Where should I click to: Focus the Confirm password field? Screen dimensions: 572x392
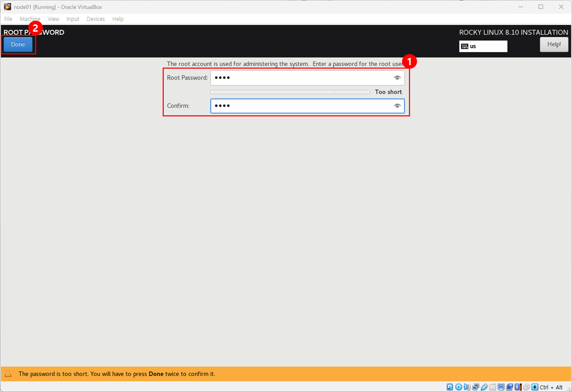click(x=307, y=106)
